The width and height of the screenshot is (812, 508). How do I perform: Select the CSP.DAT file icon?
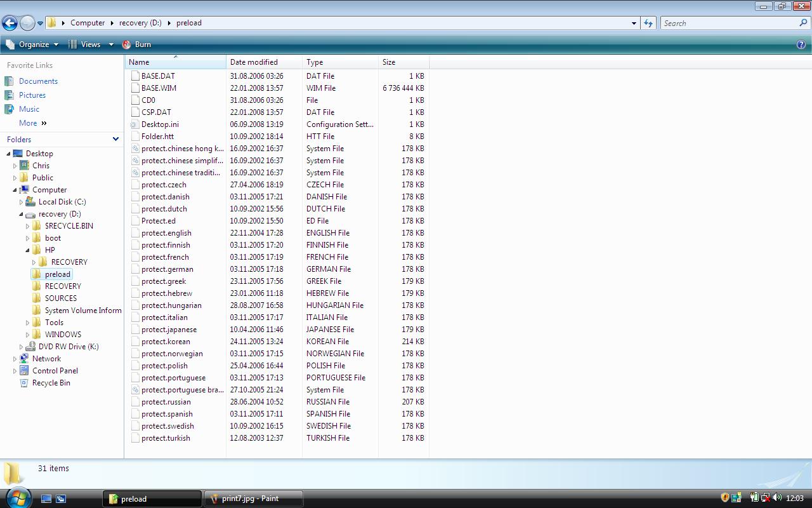point(134,112)
